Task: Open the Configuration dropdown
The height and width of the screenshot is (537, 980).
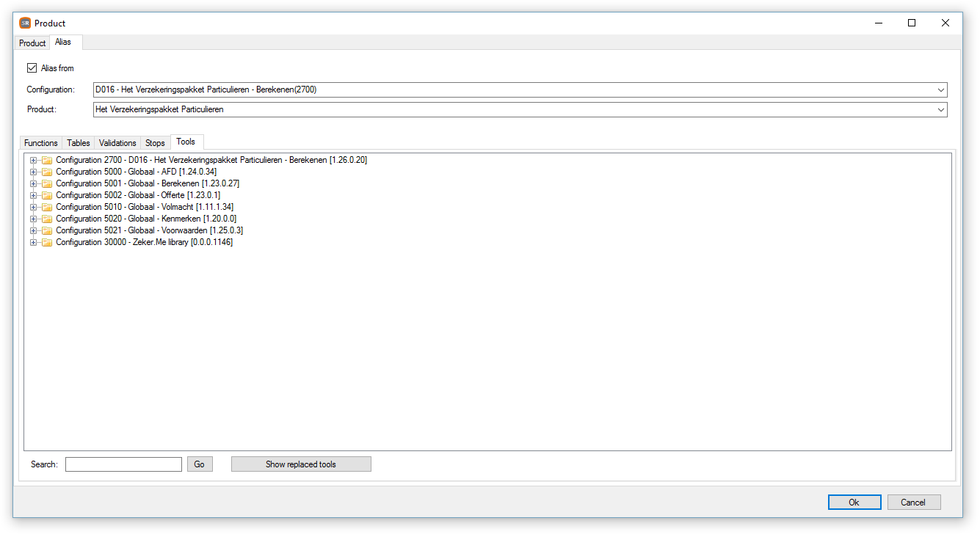Action: pyautogui.click(x=941, y=90)
